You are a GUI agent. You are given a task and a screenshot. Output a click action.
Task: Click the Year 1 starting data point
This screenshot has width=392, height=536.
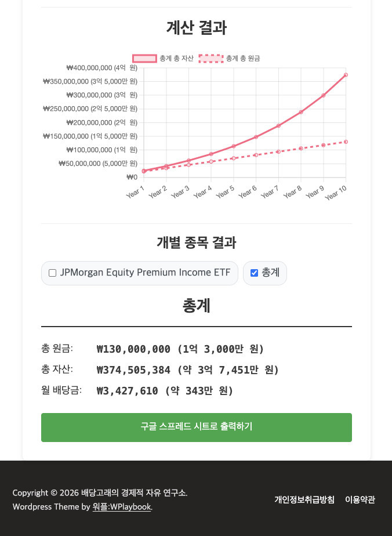pyautogui.click(x=144, y=171)
